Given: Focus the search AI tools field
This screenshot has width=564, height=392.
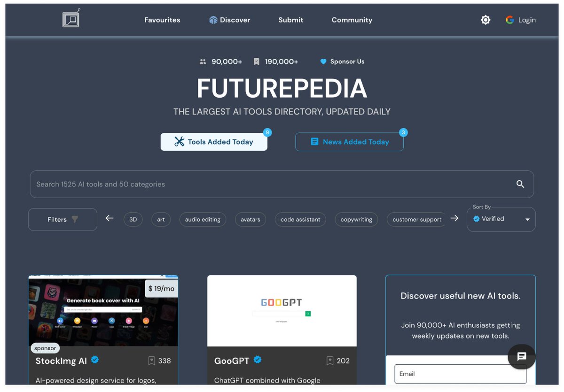Looking at the screenshot, I should coord(282,184).
